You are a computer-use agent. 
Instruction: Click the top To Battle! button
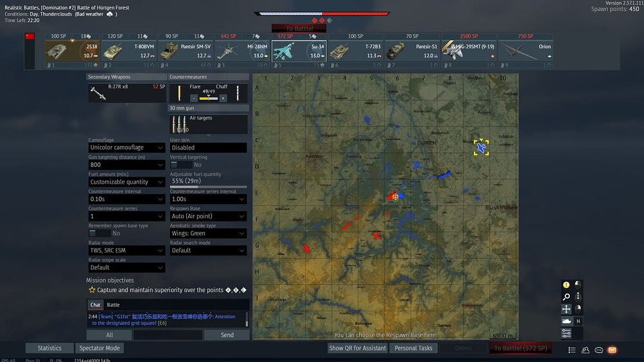(x=299, y=28)
